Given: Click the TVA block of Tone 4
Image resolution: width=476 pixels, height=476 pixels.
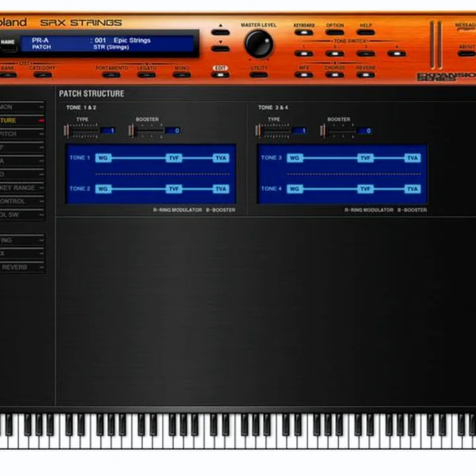Looking at the screenshot, I should point(413,189).
